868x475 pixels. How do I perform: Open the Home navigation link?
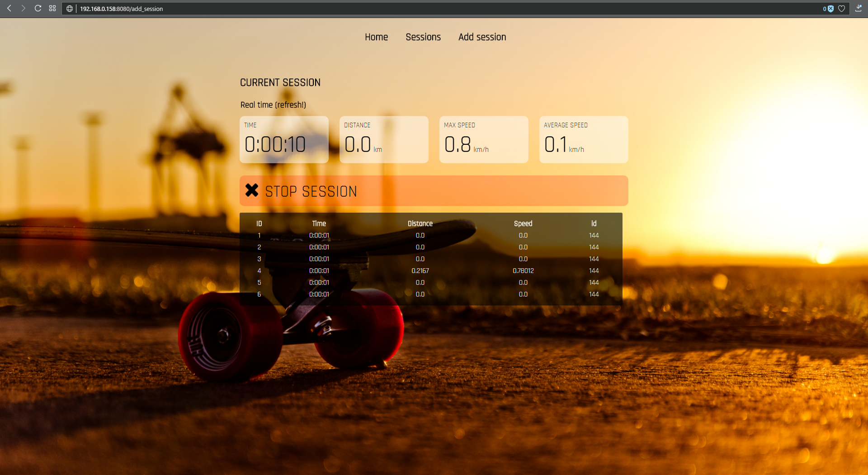376,37
